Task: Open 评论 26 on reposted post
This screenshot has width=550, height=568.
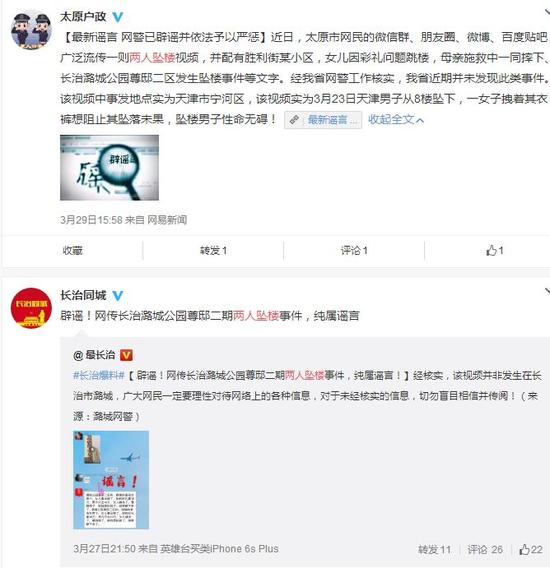Action: click(x=485, y=550)
